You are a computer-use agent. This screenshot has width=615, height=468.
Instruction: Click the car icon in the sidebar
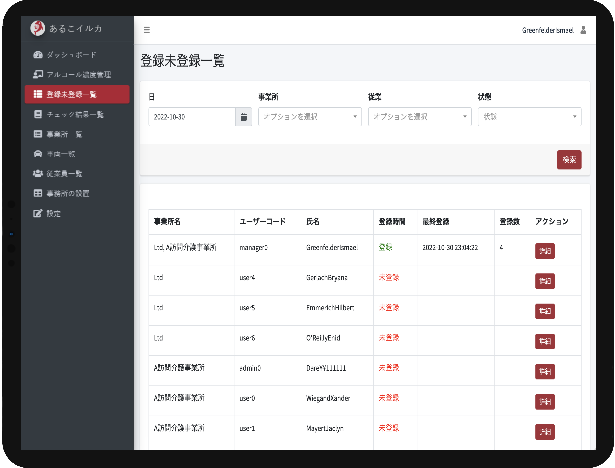(38, 153)
